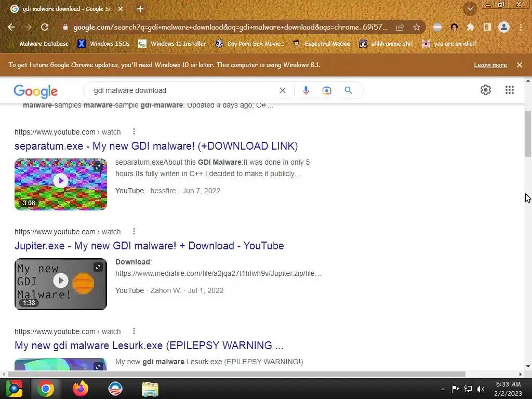Click the browser back arrow
This screenshot has width=532, height=399.
(11, 27)
